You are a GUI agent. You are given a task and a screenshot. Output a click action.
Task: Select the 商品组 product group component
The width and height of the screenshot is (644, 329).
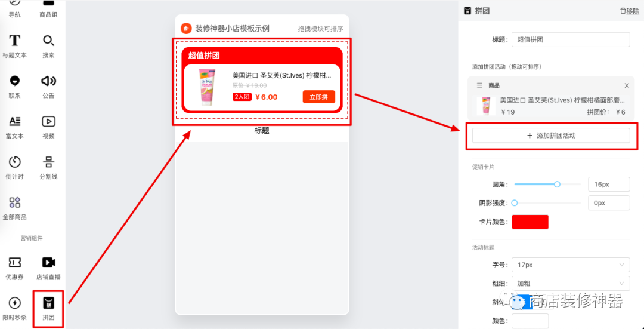[48, 9]
